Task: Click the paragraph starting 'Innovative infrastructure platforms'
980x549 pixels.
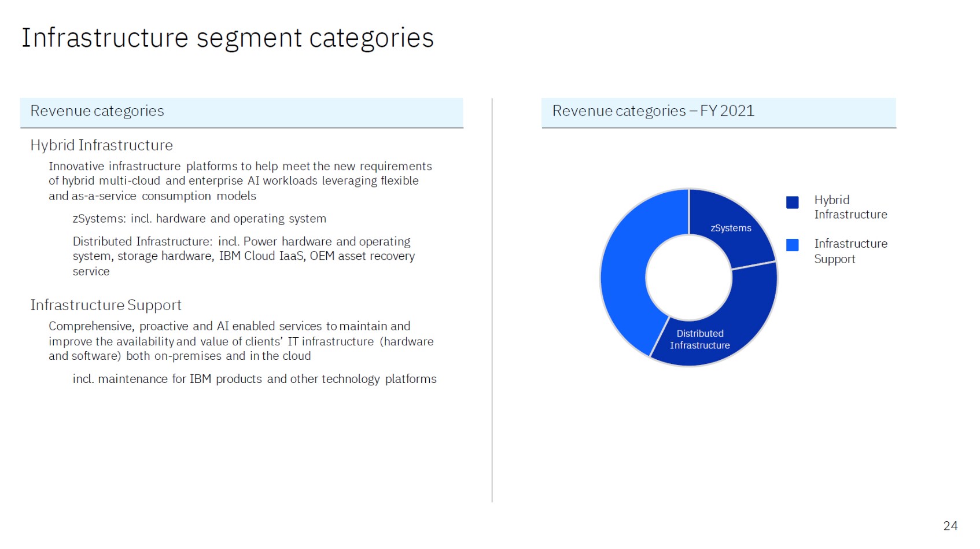Action: (x=240, y=181)
